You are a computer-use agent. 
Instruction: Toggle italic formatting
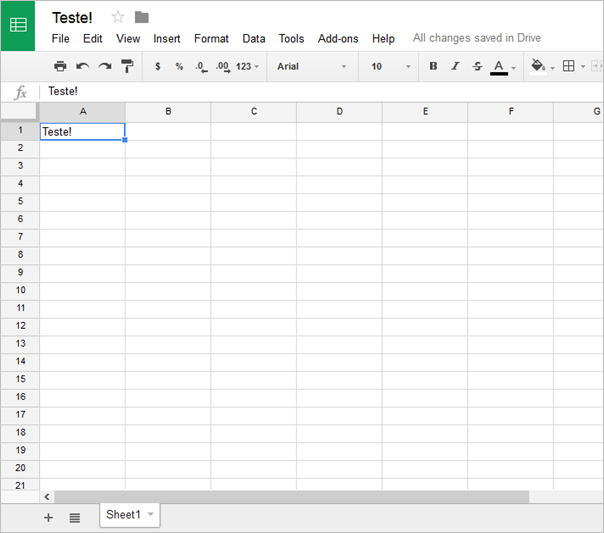pos(455,66)
